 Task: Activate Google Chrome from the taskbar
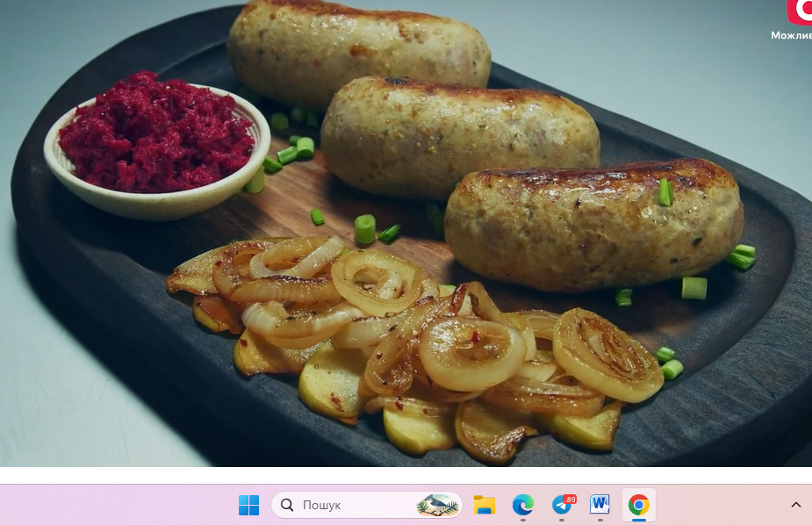click(x=639, y=505)
